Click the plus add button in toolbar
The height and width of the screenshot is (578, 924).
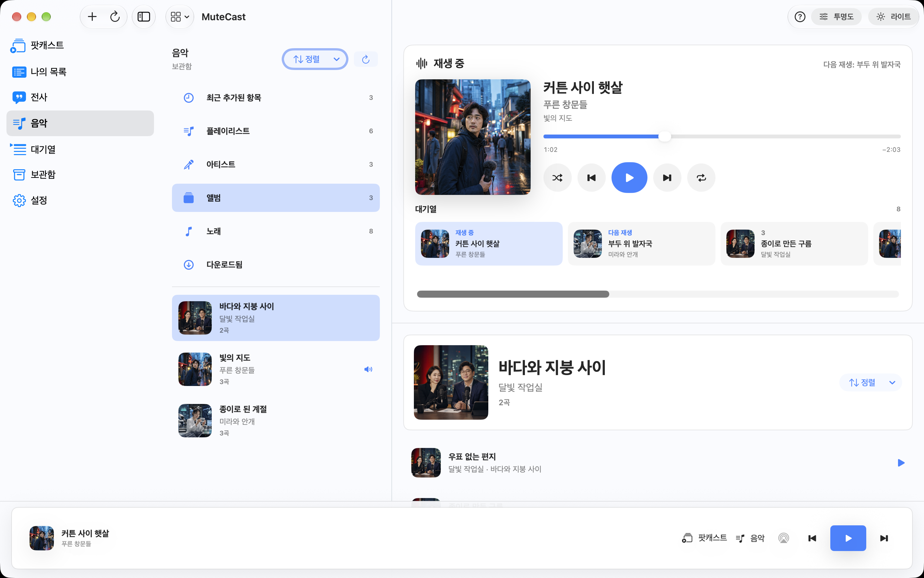(92, 17)
